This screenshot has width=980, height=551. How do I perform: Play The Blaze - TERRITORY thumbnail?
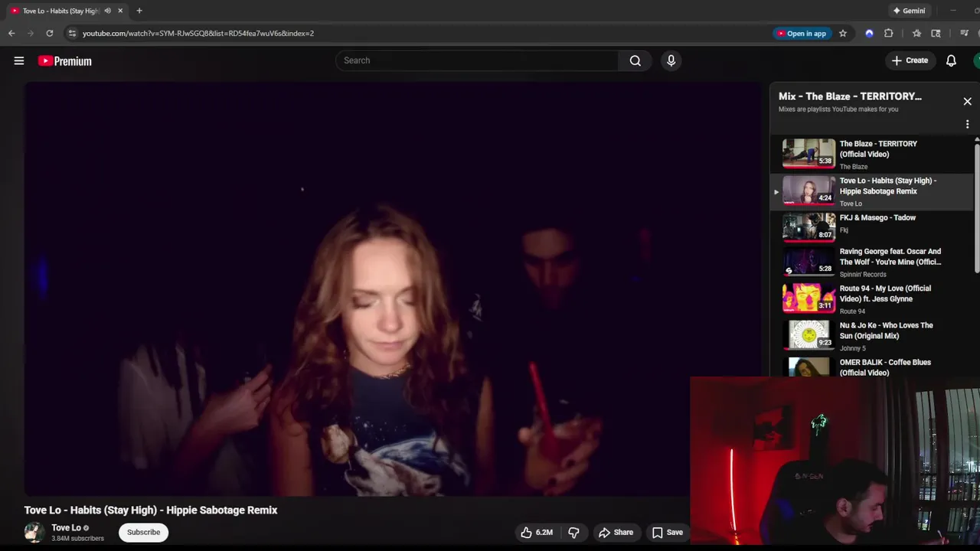808,153
